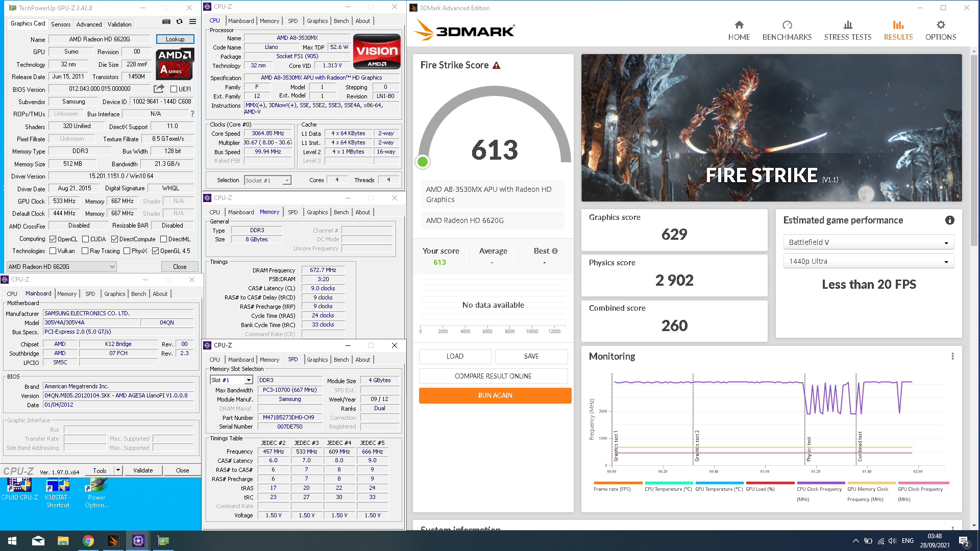
Task: Click Fire Strike thumbnail image
Action: pyautogui.click(x=771, y=128)
